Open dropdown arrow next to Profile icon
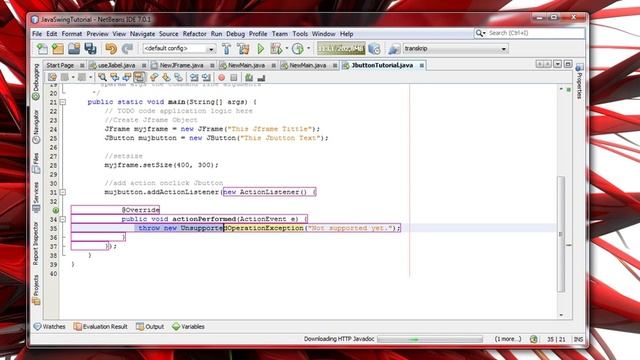 tap(308, 49)
